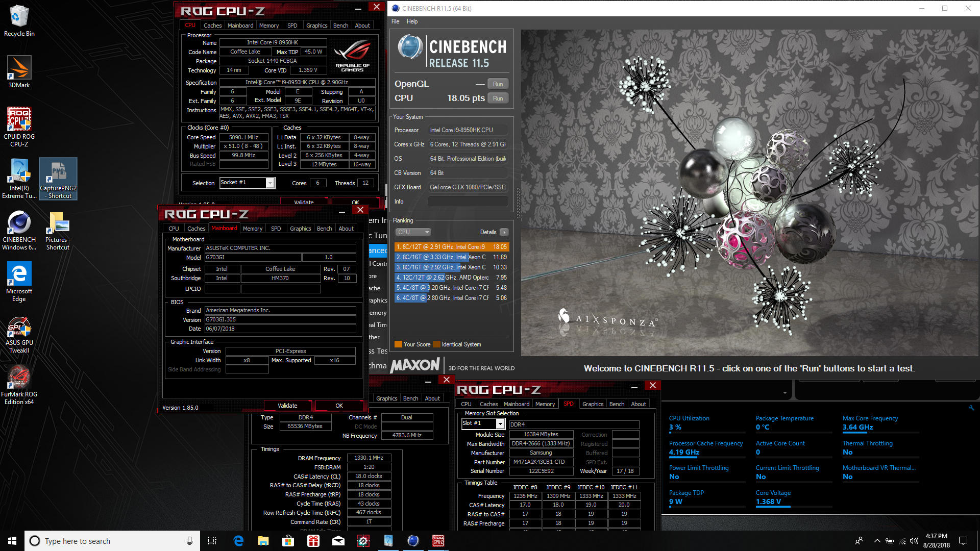Click the microphone icon in search box

189,541
